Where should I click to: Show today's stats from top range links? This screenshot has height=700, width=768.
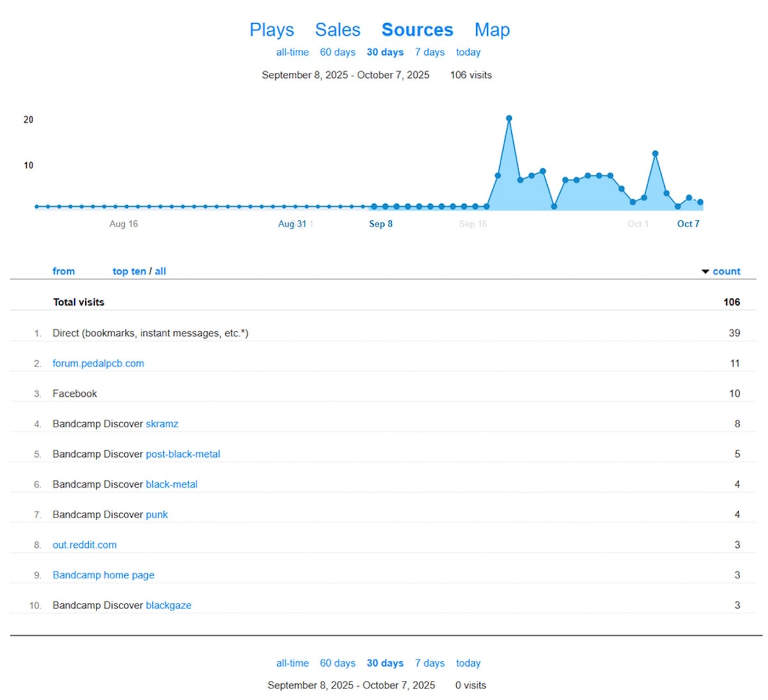[x=468, y=52]
